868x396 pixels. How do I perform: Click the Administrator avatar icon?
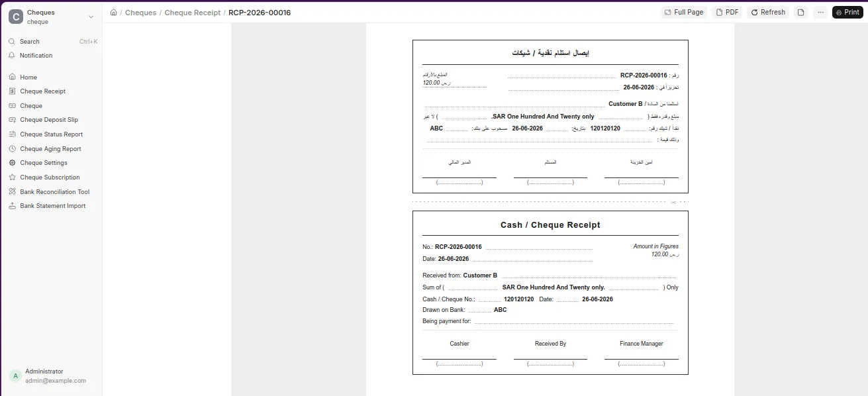point(15,375)
